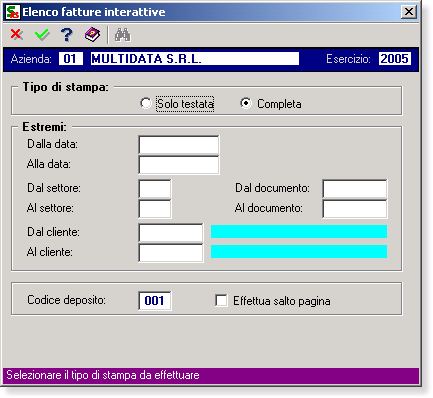
Task: Click the 'Dal documento:' label
Action: click(x=272, y=188)
